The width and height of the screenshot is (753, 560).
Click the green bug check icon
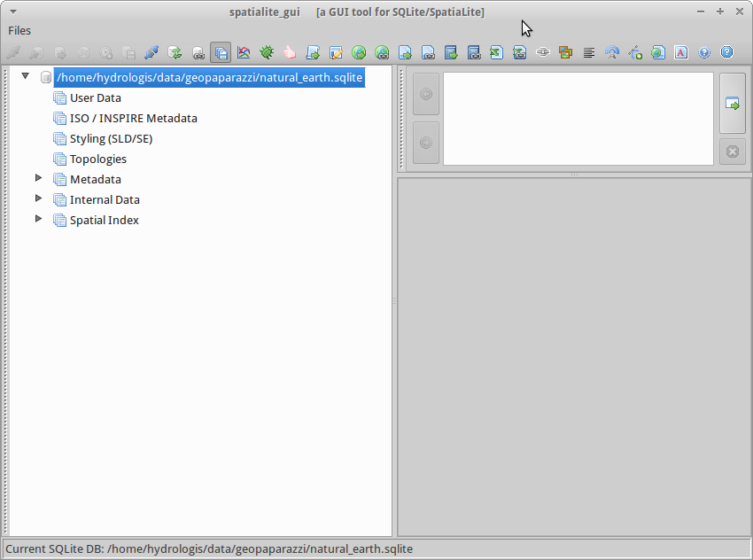point(267,52)
